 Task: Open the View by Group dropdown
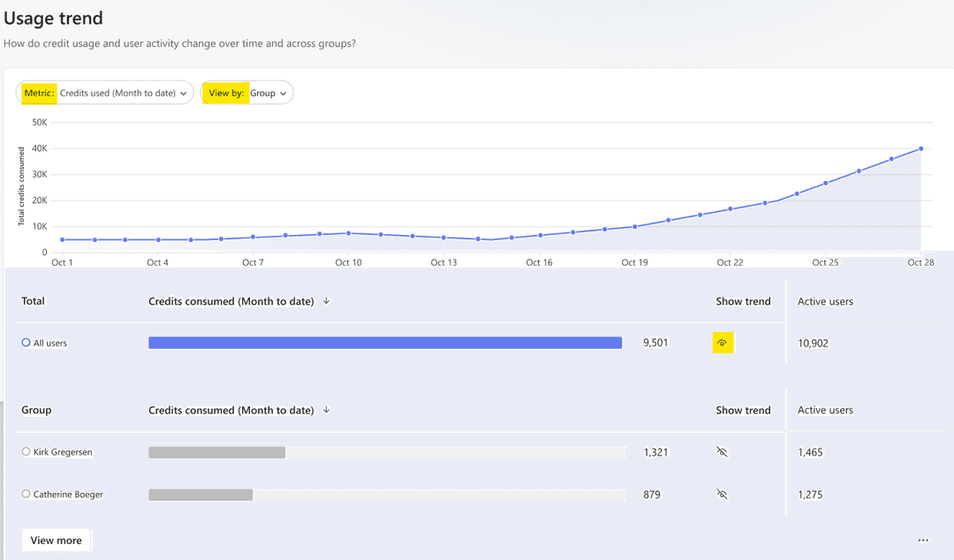[247, 93]
